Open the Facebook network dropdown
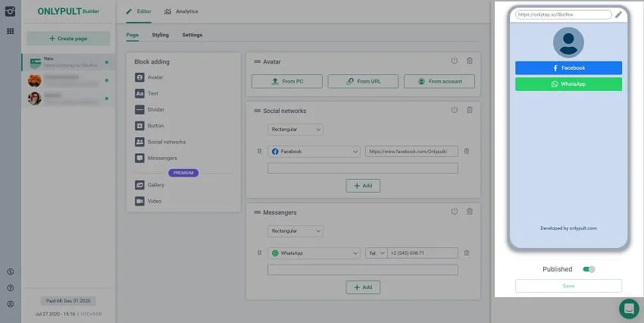This screenshot has width=644, height=323. click(314, 152)
